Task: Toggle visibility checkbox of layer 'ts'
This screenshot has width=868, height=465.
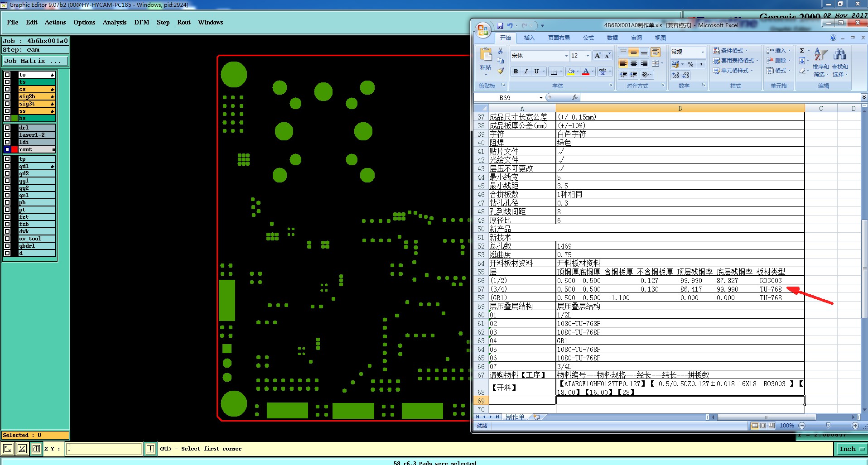Action: 7,82
